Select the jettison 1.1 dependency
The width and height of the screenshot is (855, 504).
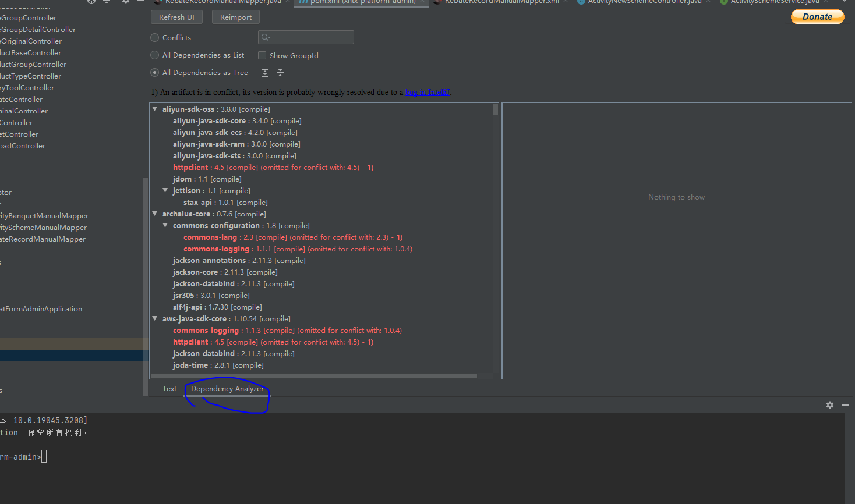coord(211,190)
